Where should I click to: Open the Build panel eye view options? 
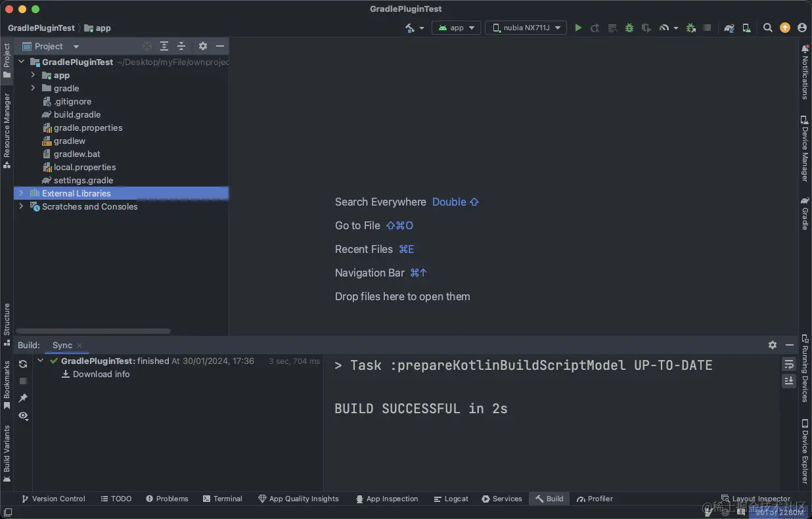pos(23,416)
